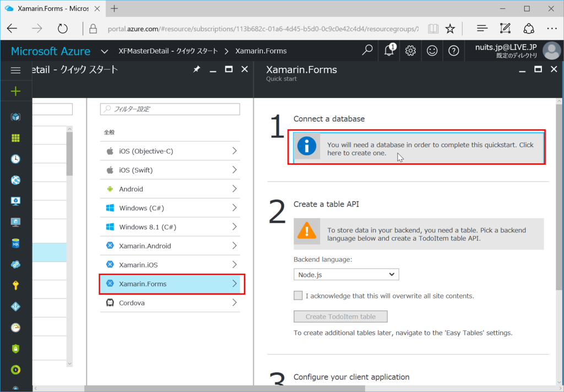Open a new browser tab
Viewport: 564px width, 392px height.
(x=115, y=9)
